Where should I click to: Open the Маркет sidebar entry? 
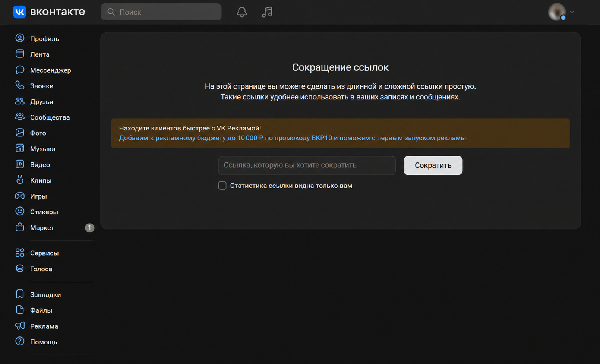click(42, 228)
